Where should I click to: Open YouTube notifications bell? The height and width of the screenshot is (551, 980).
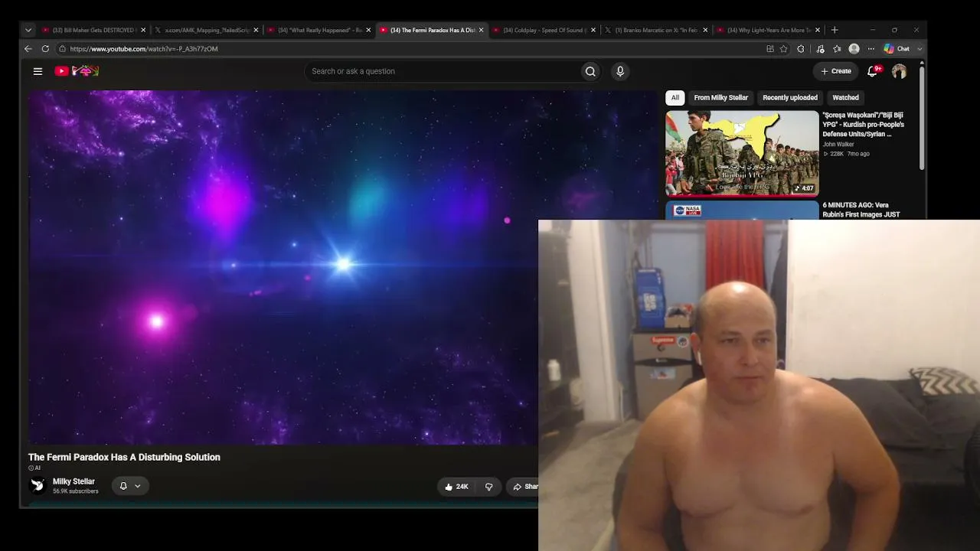click(x=872, y=71)
